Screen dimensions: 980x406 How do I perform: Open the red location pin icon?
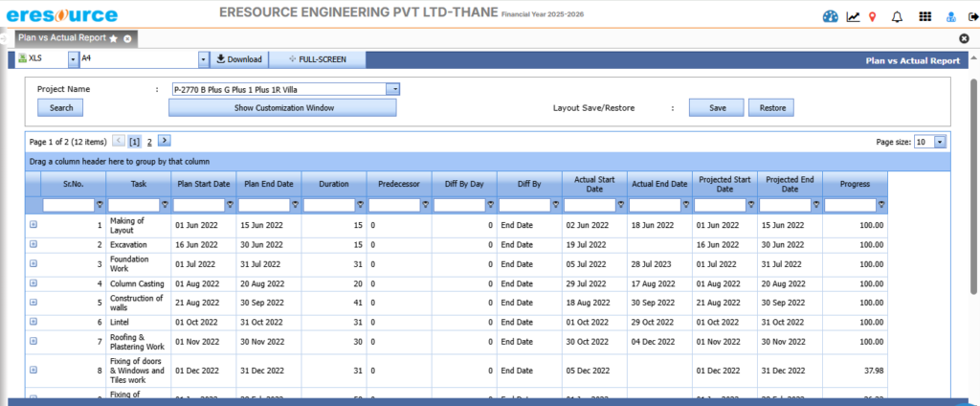(872, 16)
